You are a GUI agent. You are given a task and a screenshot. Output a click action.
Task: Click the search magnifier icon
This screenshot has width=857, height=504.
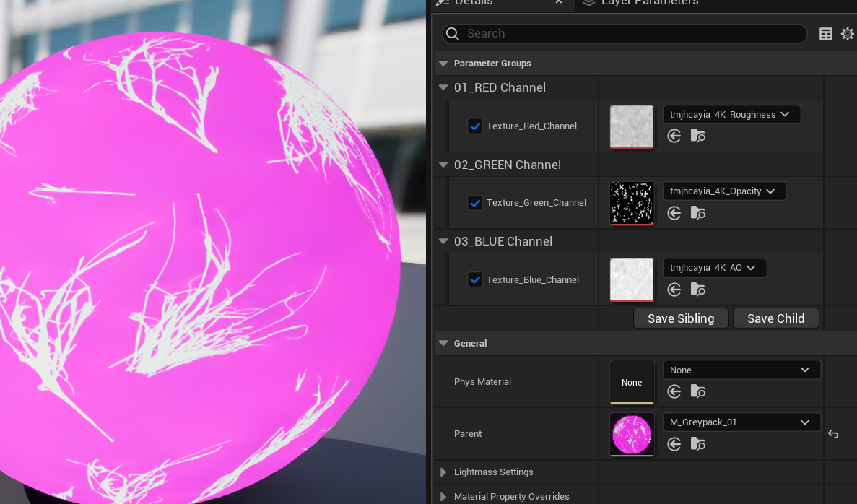453,34
